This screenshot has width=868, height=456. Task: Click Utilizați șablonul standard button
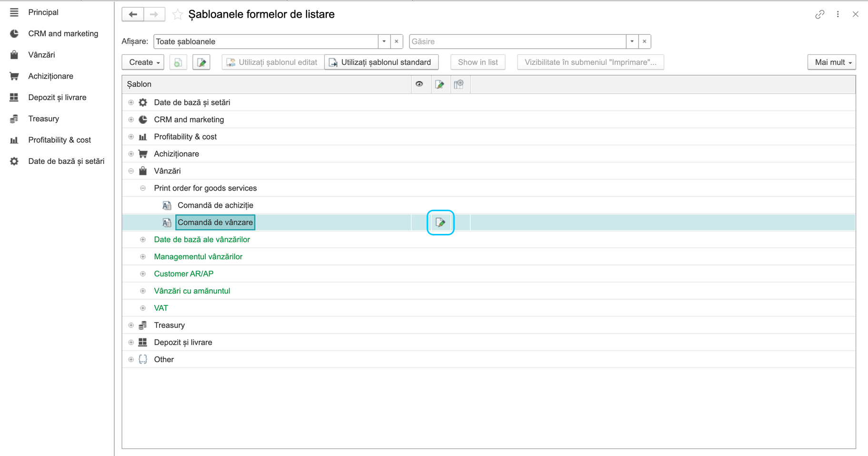pyautogui.click(x=381, y=62)
